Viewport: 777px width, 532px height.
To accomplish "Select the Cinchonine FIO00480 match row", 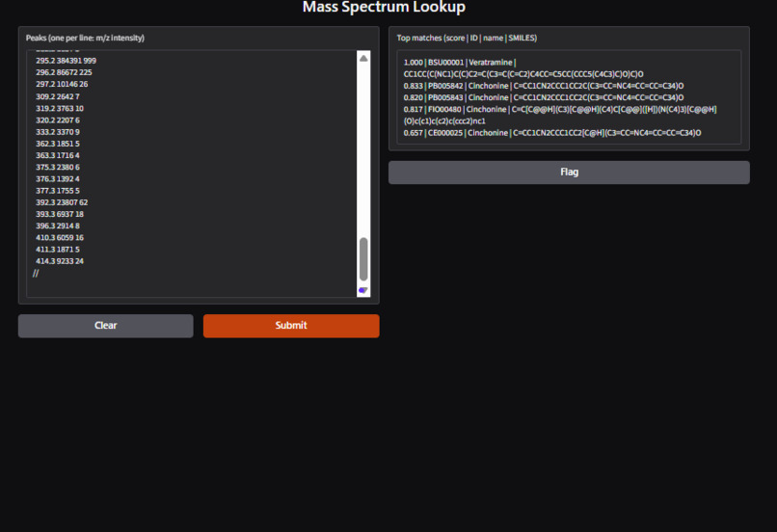I will click(560, 115).
